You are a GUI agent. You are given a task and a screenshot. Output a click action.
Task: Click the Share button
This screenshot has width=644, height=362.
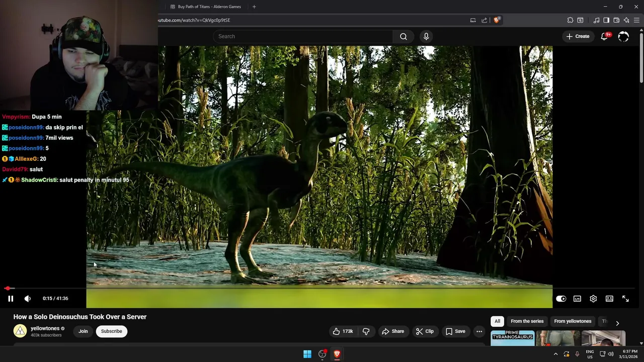coord(392,331)
